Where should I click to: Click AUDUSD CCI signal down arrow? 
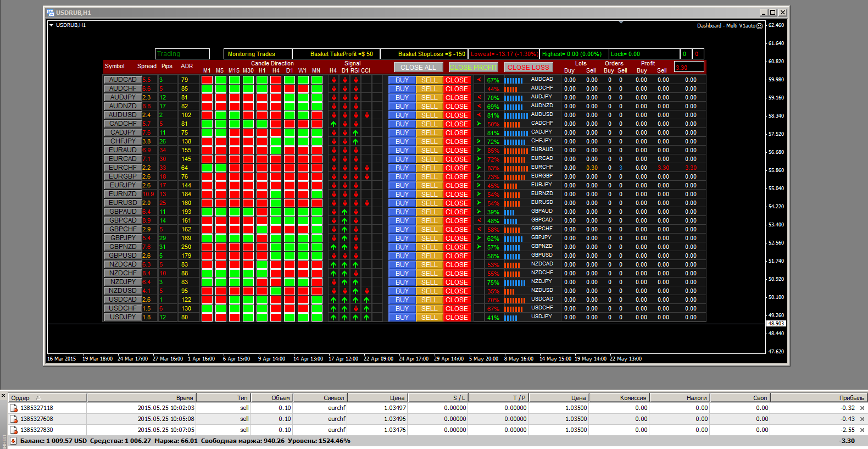pos(366,115)
